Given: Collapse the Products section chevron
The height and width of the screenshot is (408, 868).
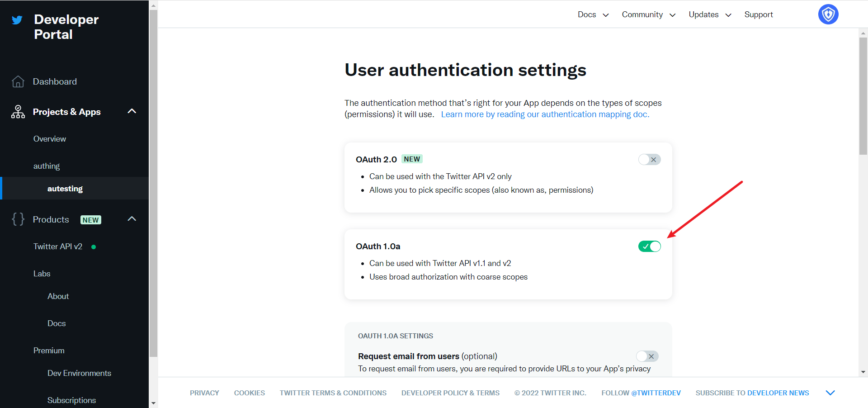Looking at the screenshot, I should tap(132, 219).
